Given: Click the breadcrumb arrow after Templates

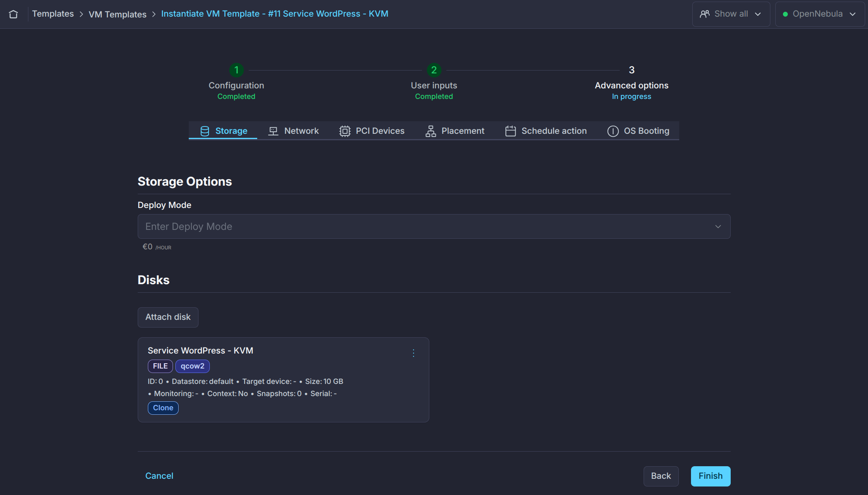Looking at the screenshot, I should coord(81,14).
